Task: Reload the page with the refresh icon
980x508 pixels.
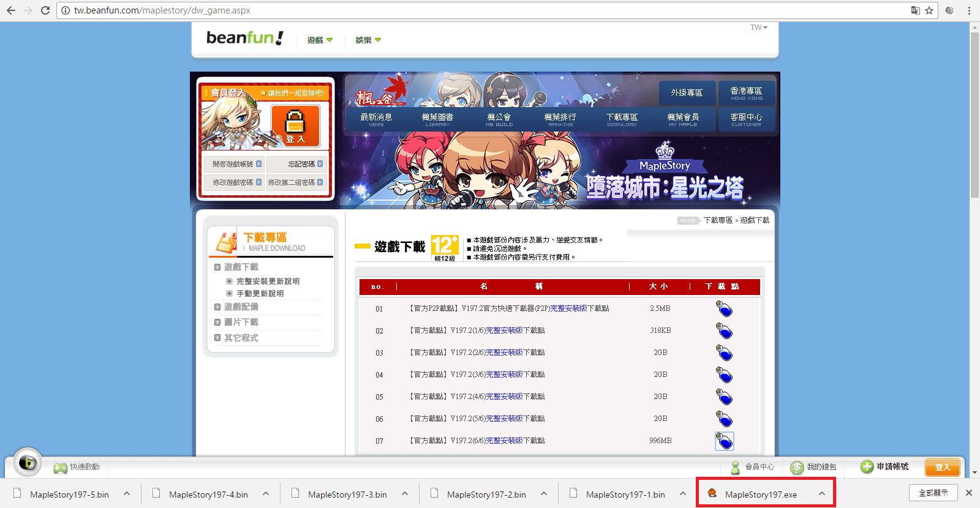Action: [x=45, y=10]
